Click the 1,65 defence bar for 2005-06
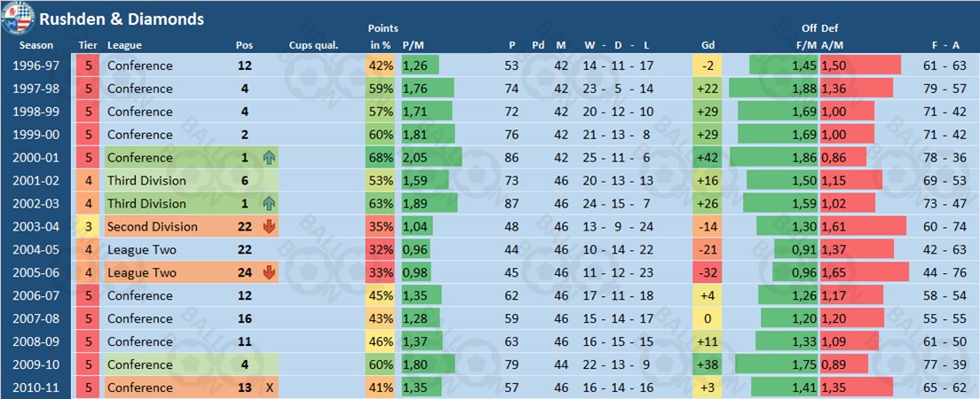This screenshot has height=399, width=980. click(864, 273)
